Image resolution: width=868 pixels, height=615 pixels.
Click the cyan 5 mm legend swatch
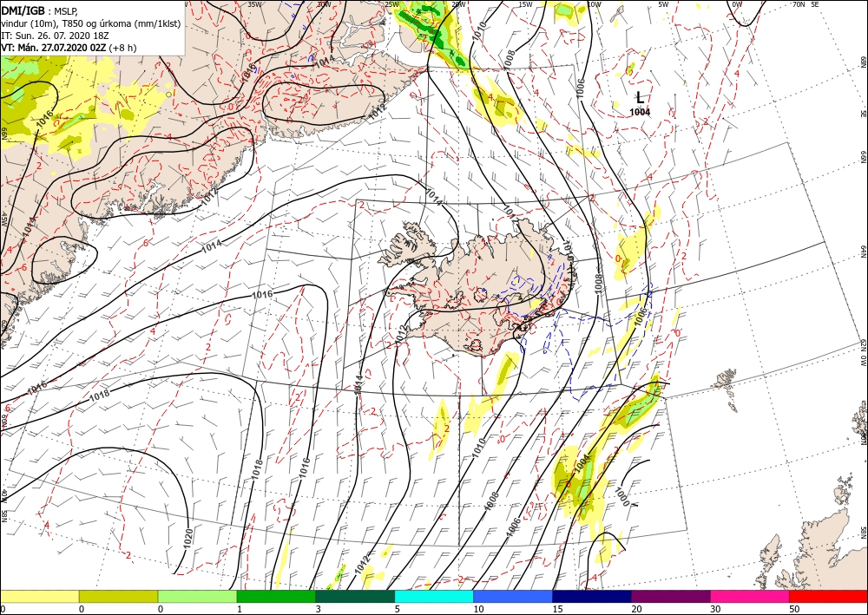(x=434, y=596)
